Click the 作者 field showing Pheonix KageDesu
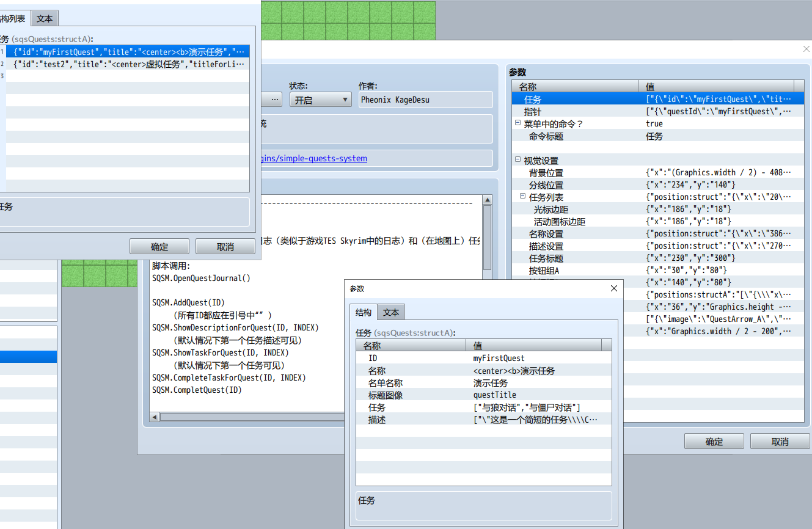The width and height of the screenshot is (812, 529). [425, 100]
